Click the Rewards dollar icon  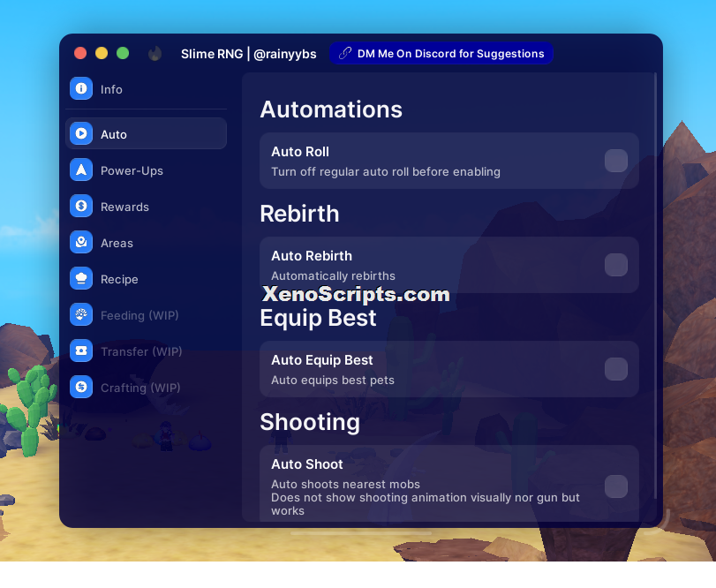[x=81, y=206]
